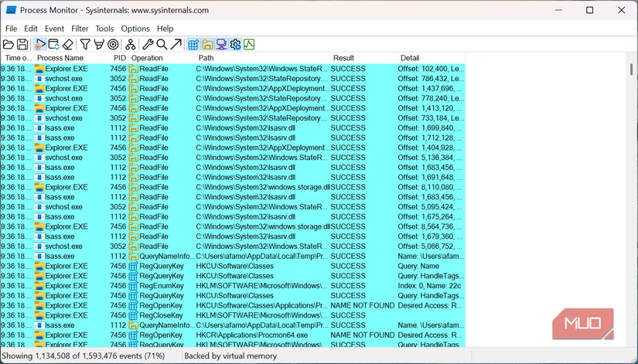Click the Offset: 5,136,384 detail cell
Screen dimensions: 638x364
pos(431,158)
